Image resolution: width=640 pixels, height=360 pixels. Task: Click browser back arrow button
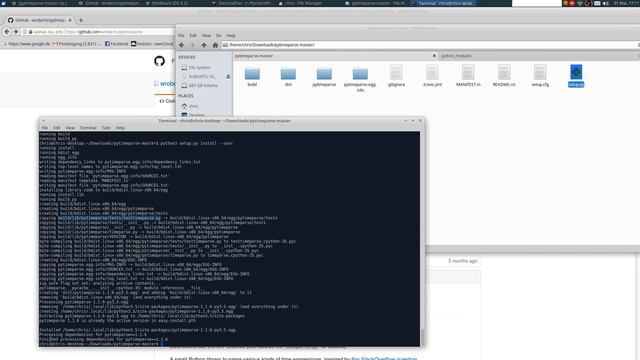[7, 31]
